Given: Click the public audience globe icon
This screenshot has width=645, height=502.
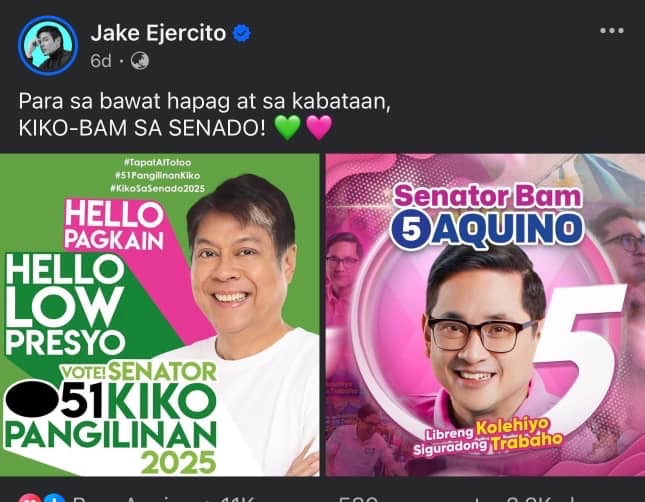Looking at the screenshot, I should point(140,61).
